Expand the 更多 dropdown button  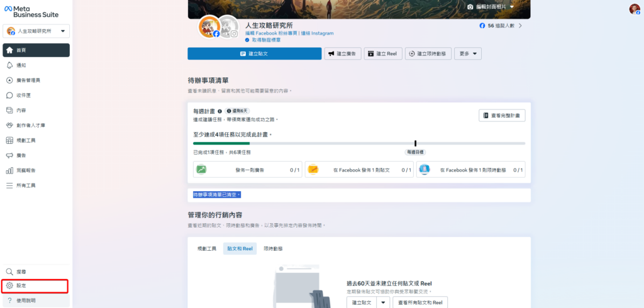(467, 54)
